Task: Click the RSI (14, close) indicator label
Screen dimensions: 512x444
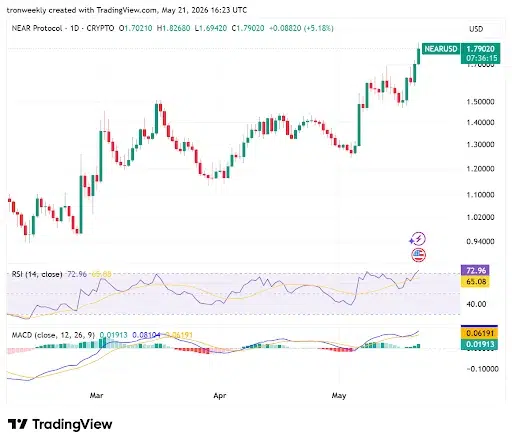Action: 37,274
